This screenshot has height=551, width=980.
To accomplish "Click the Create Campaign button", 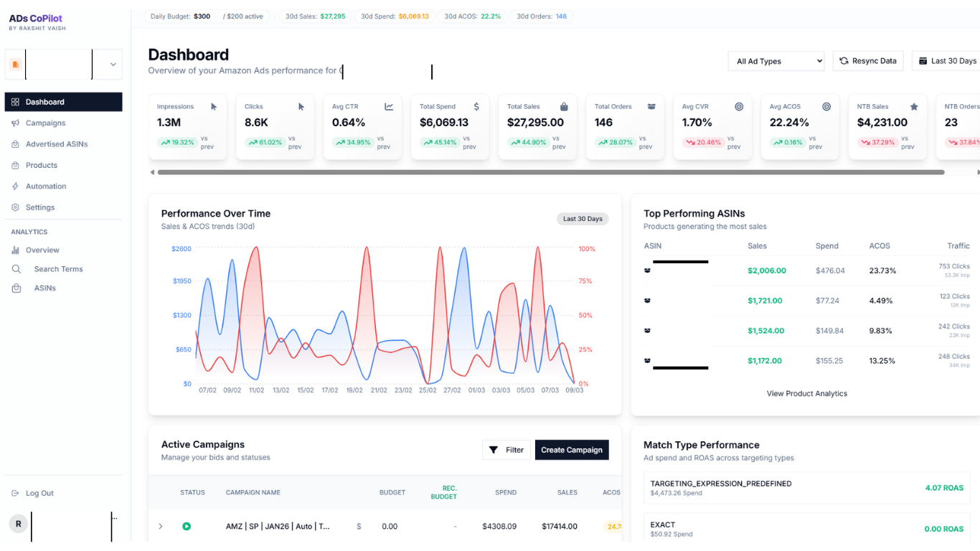I will click(572, 450).
